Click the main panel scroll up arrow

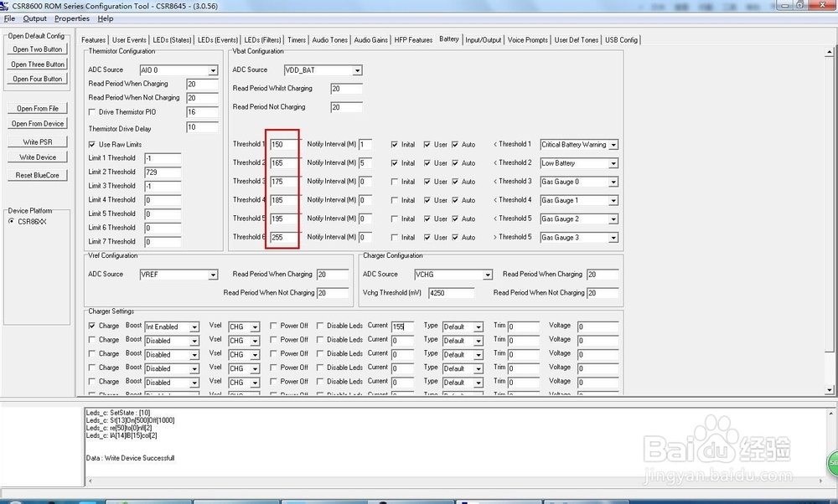pos(830,52)
